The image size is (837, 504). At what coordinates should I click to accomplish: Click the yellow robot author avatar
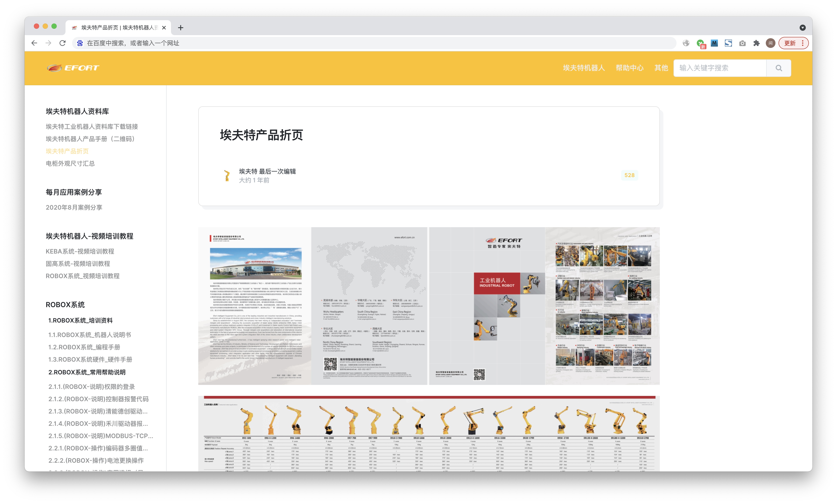tap(227, 175)
